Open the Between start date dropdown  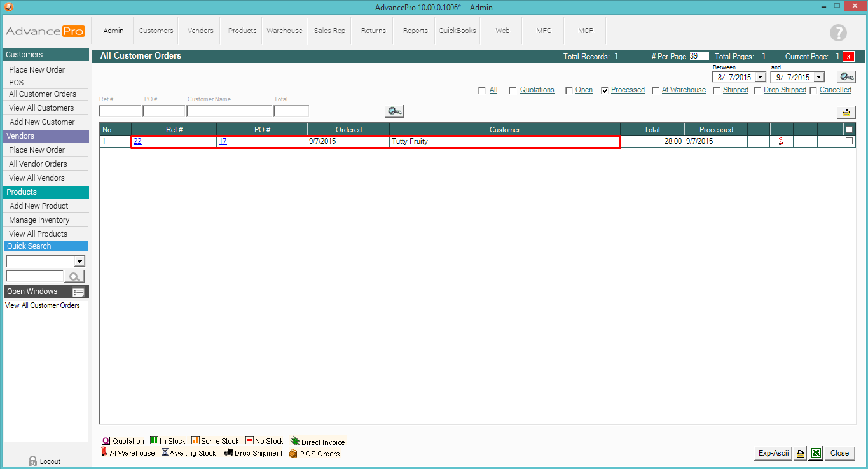coord(760,78)
